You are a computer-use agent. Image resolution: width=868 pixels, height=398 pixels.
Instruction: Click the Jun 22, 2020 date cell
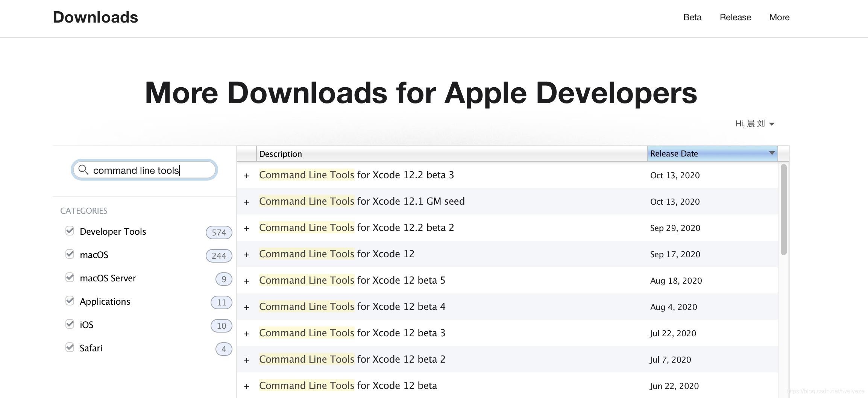point(674,386)
